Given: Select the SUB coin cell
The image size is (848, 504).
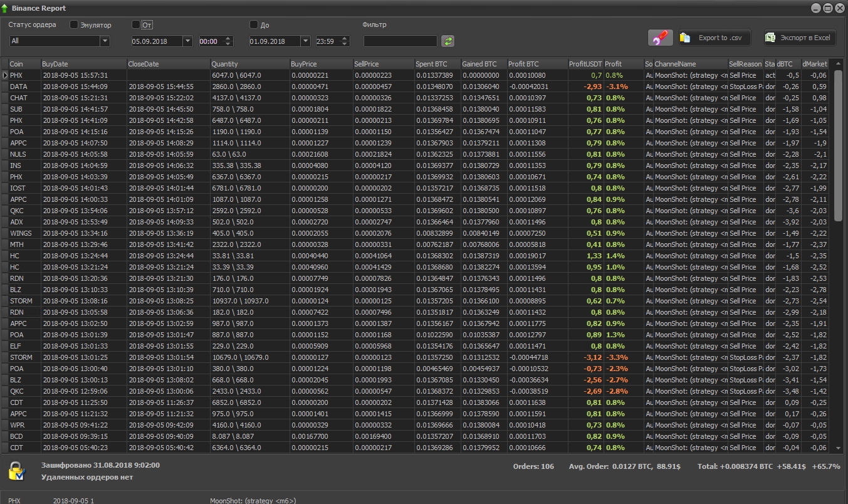Looking at the screenshot, I should [24, 109].
